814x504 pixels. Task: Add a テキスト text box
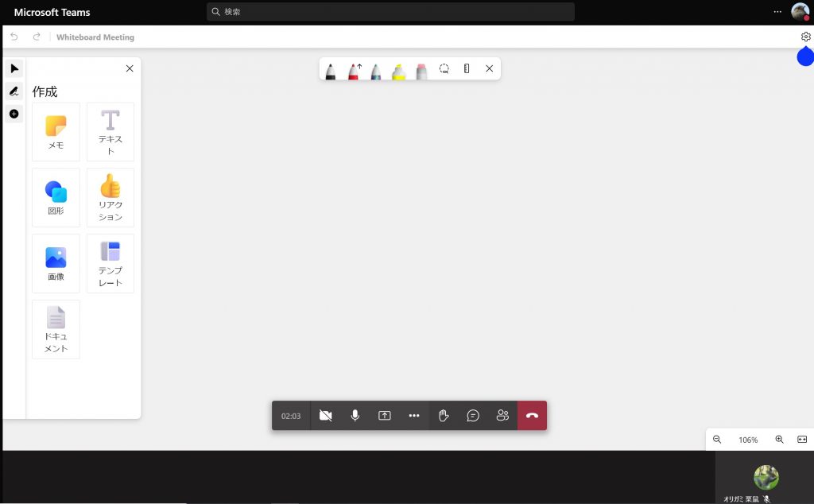click(x=110, y=132)
